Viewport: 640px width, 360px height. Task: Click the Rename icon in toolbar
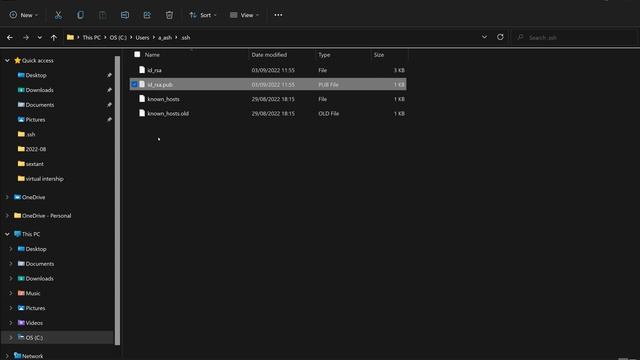[x=124, y=15]
